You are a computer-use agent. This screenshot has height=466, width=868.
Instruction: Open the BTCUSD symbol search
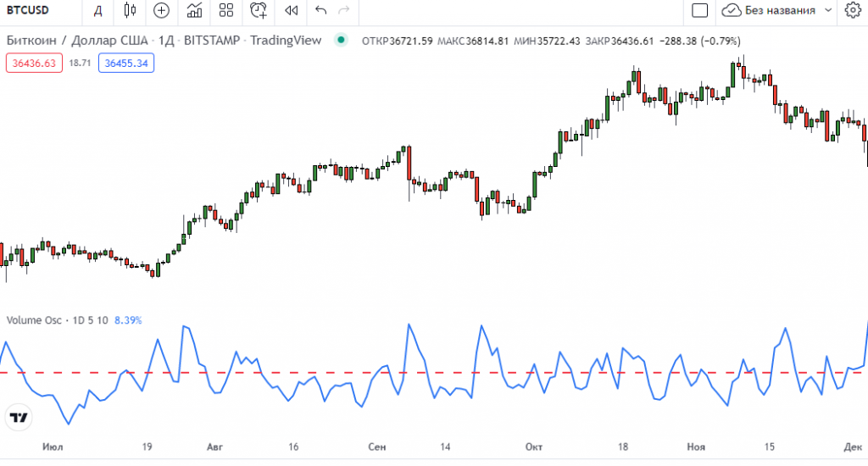coord(28,10)
